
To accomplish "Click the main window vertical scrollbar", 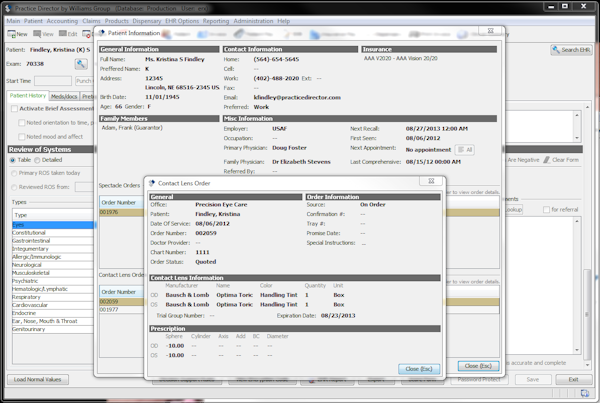I will point(587,314).
